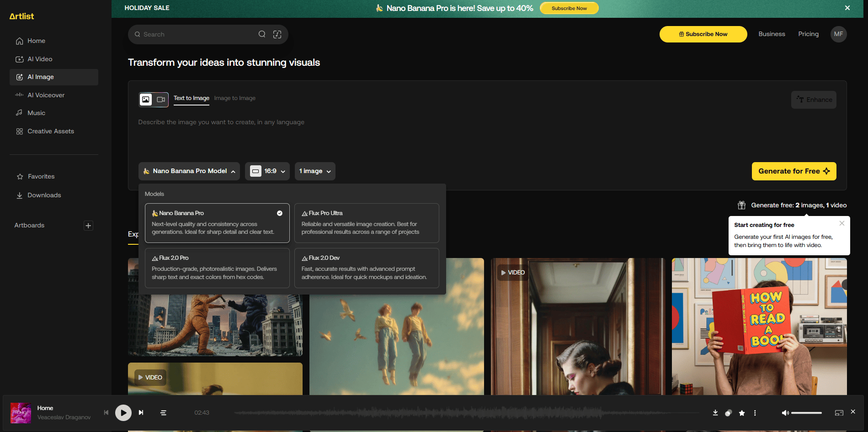This screenshot has height=432, width=868.
Task: Click VIDEO badge on the doorway thumbnail
Action: [513, 273]
